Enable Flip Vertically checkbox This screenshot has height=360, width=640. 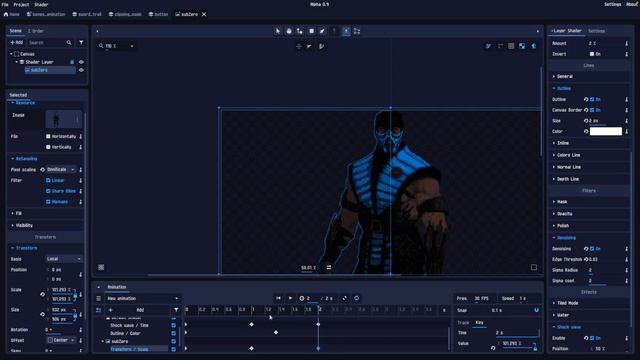(48, 147)
